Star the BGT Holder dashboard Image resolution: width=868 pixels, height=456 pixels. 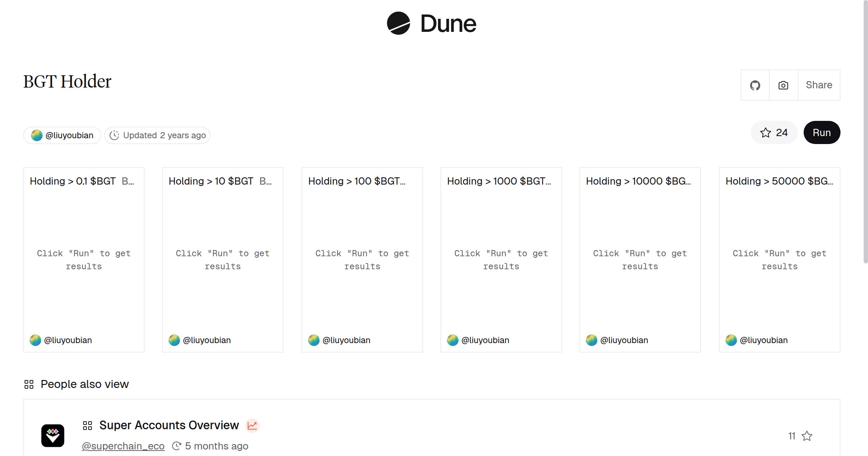(x=774, y=132)
